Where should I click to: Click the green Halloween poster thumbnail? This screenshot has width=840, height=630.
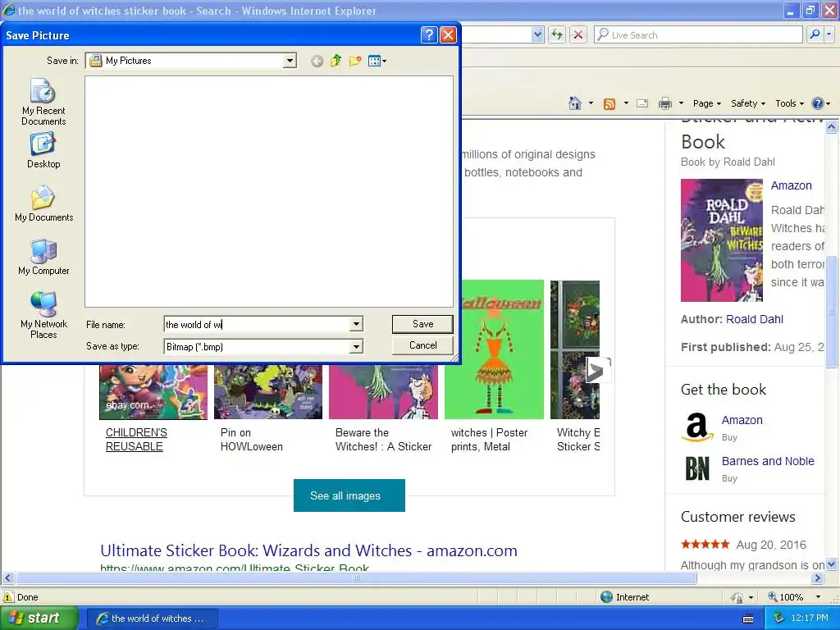[494, 349]
